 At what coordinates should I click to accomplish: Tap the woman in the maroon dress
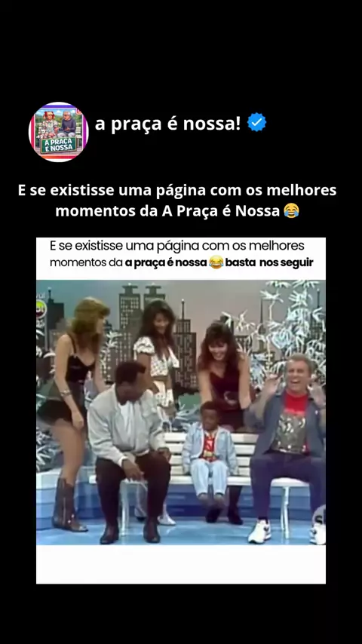[225, 378]
